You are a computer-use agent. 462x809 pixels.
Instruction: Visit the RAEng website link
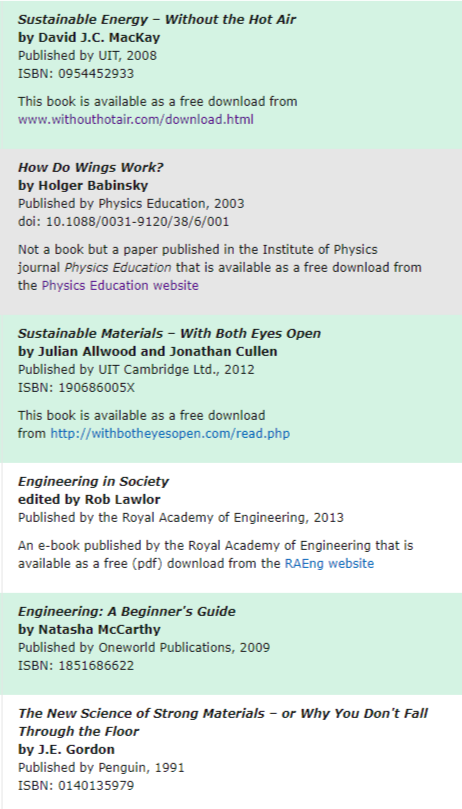(x=329, y=564)
